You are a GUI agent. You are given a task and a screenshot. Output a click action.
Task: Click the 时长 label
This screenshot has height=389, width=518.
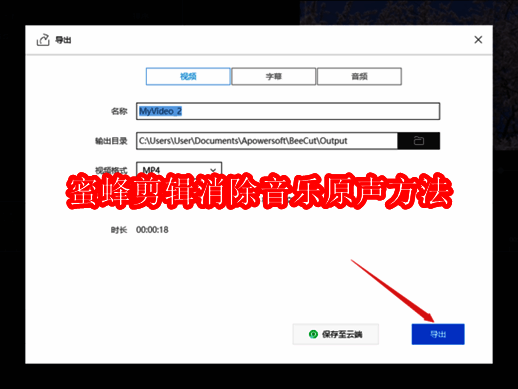(119, 230)
